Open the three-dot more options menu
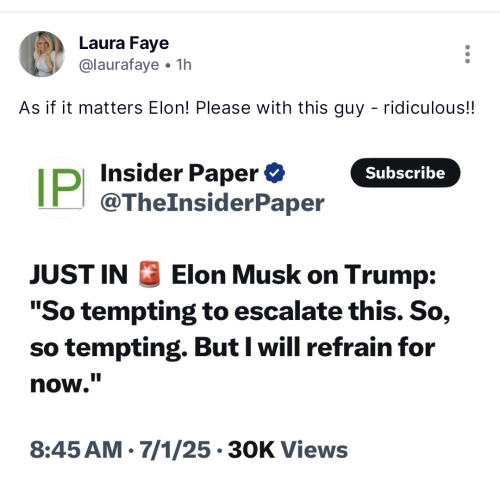This screenshot has height=499, width=500. coord(467,54)
